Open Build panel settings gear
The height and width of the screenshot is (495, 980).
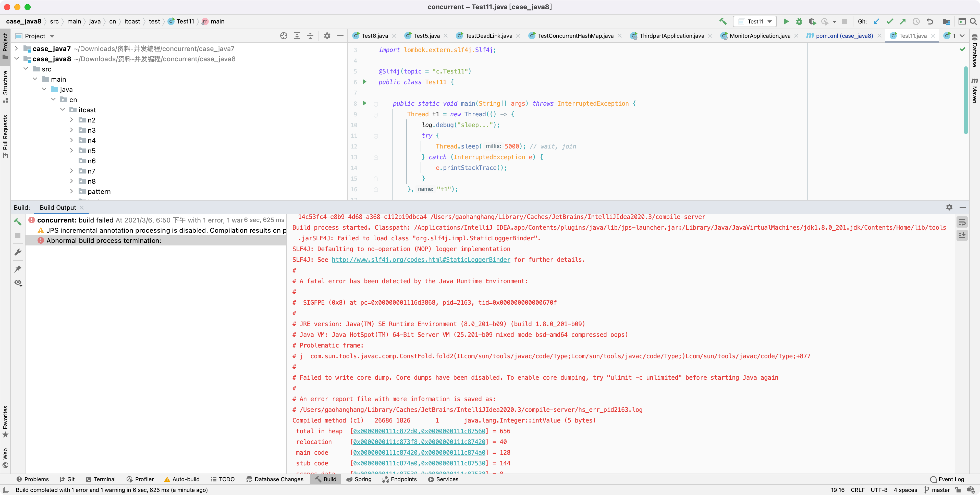point(950,207)
